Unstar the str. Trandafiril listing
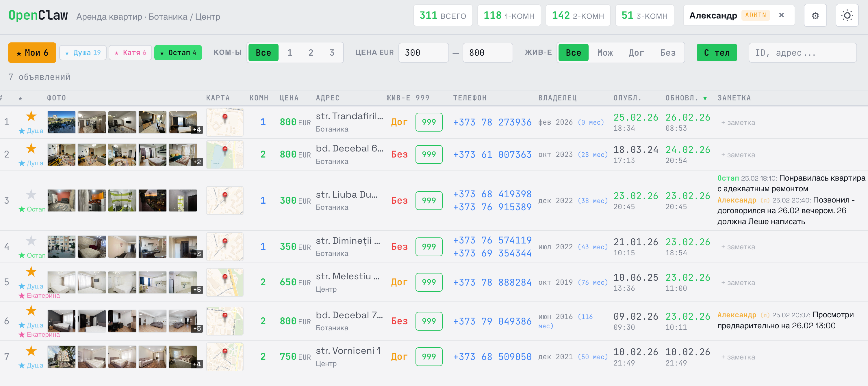 pos(31,116)
